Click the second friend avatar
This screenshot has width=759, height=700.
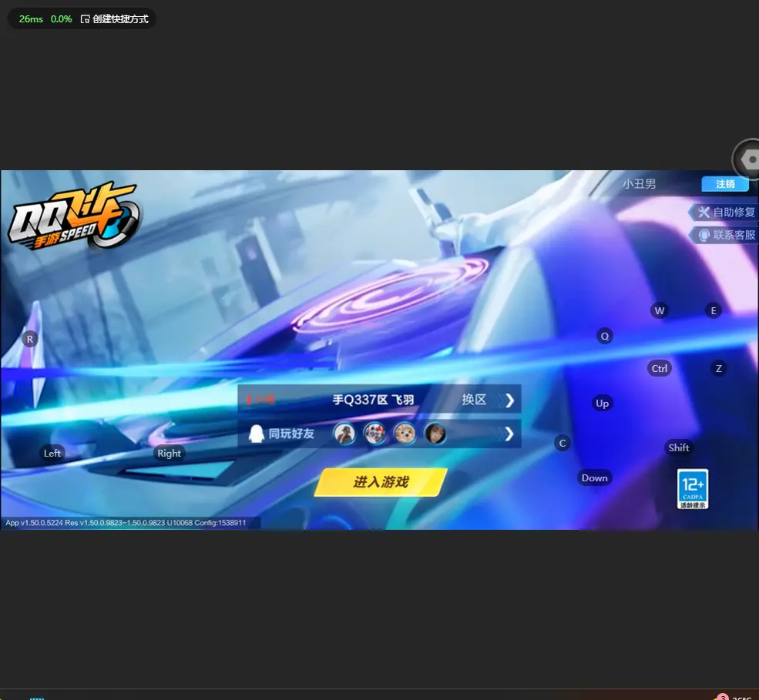tap(374, 434)
